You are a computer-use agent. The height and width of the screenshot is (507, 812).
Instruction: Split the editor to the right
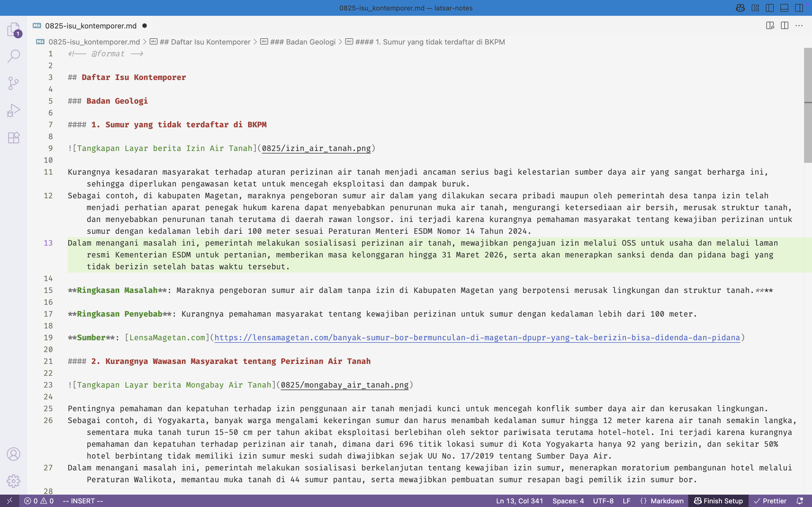pyautogui.click(x=784, y=26)
